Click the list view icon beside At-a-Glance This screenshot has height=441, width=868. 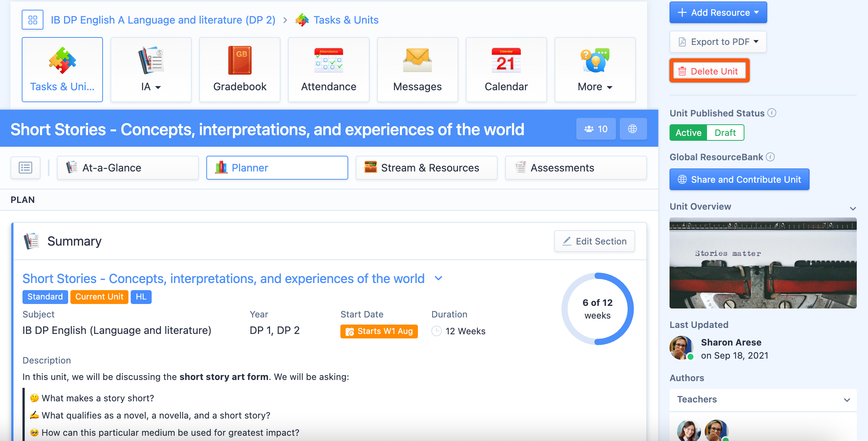coord(25,168)
